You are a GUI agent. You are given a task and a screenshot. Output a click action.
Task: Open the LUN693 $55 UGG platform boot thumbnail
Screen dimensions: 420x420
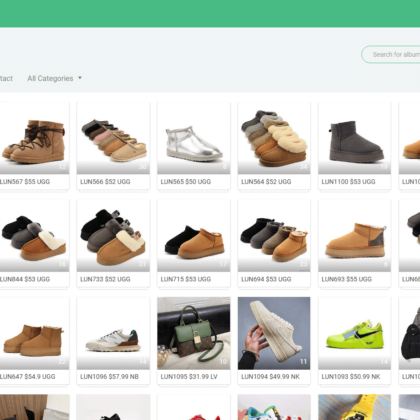355,236
